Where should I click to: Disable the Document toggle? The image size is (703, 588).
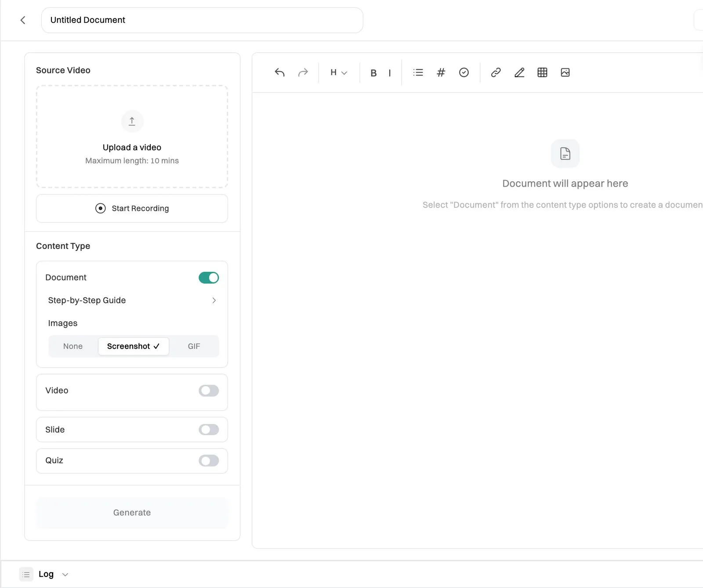(x=209, y=278)
